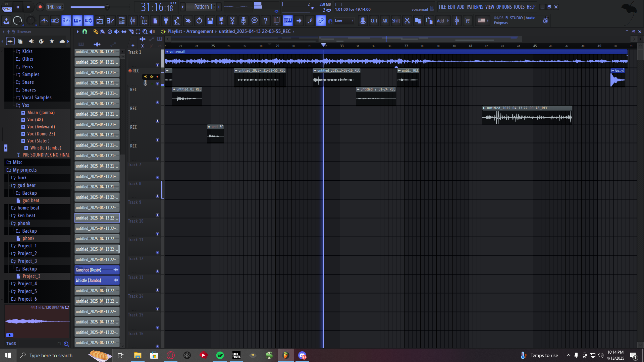Click the save project floppy icon
The width and height of the screenshot is (644, 362).
click(210, 21)
